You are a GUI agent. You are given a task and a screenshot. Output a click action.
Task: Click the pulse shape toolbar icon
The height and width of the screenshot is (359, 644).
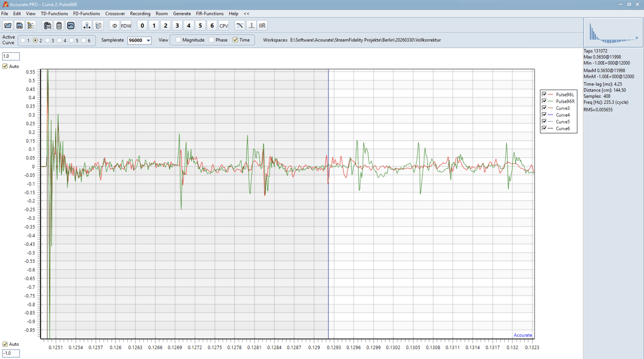pos(251,25)
